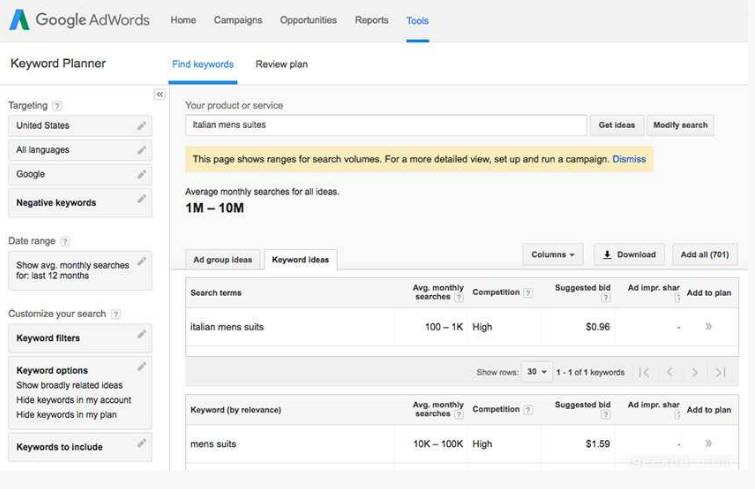Switch to the Find keywords tab
The width and height of the screenshot is (755, 489).
coord(203,64)
